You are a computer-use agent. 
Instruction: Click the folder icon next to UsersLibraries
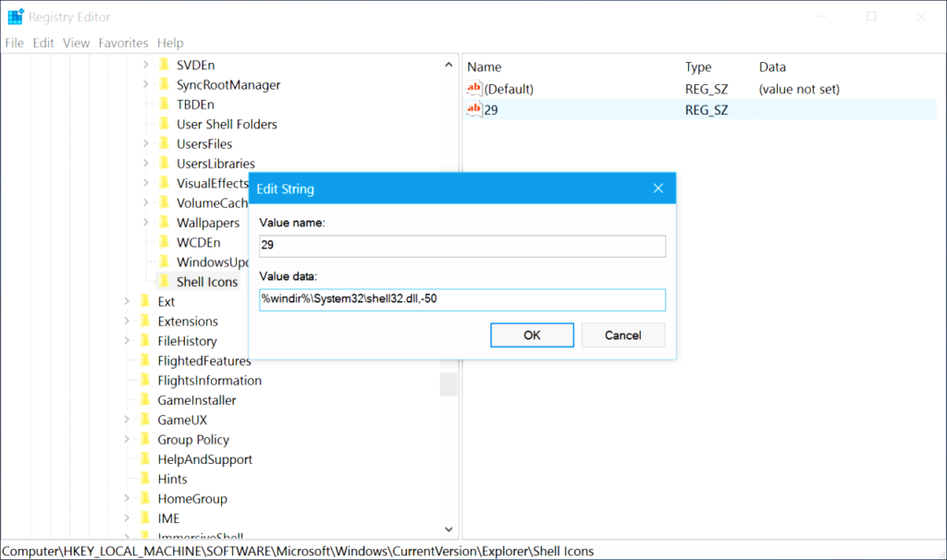(x=164, y=164)
